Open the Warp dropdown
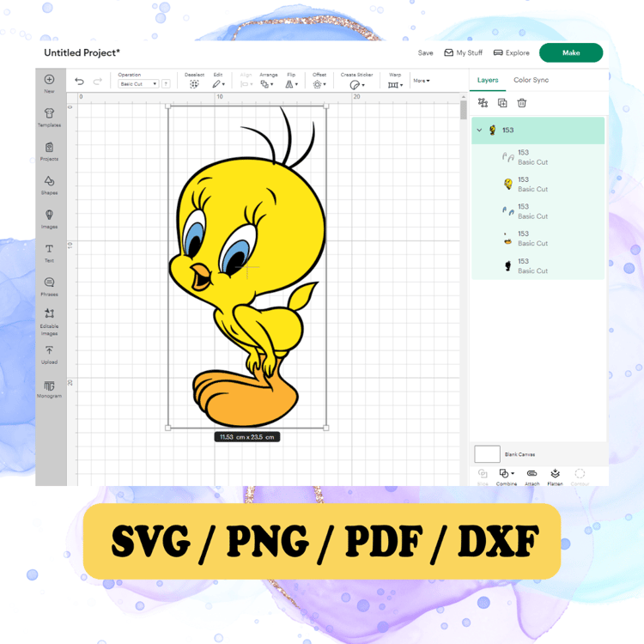Screen dimensions: 644x644 [x=395, y=85]
